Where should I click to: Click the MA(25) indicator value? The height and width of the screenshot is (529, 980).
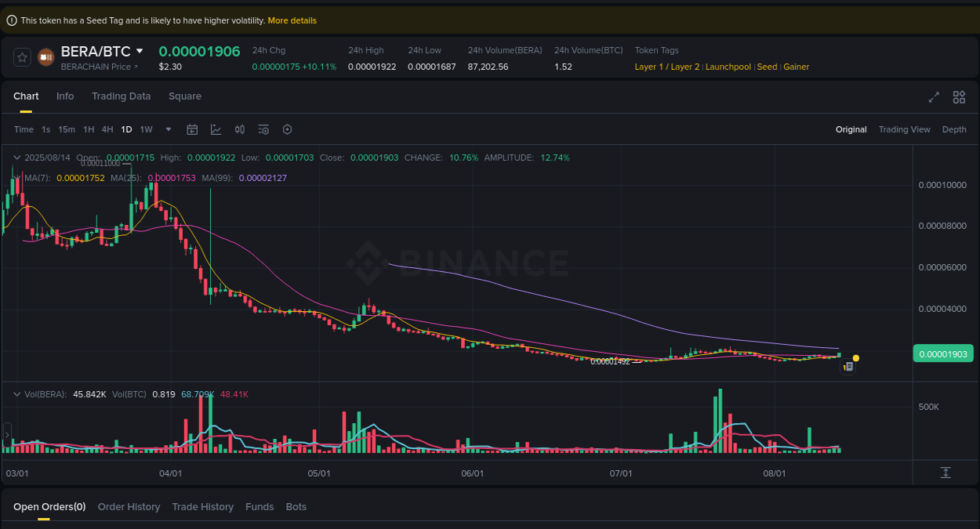click(x=172, y=178)
